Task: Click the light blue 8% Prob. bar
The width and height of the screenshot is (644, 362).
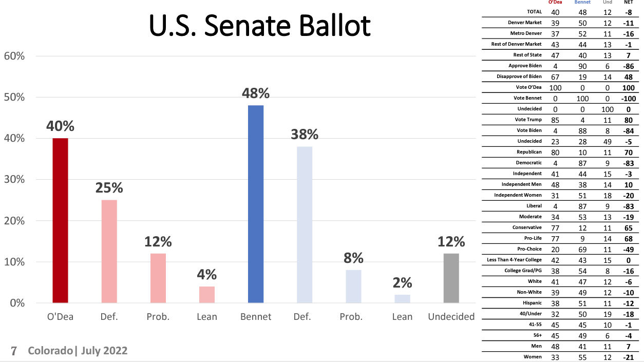Action: pos(353,286)
